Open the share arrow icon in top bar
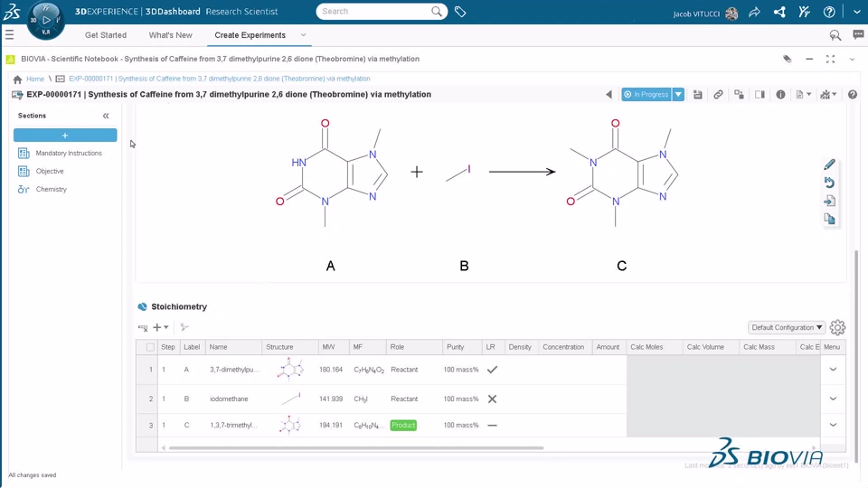Viewport: 868px width, 488px height. pos(754,12)
